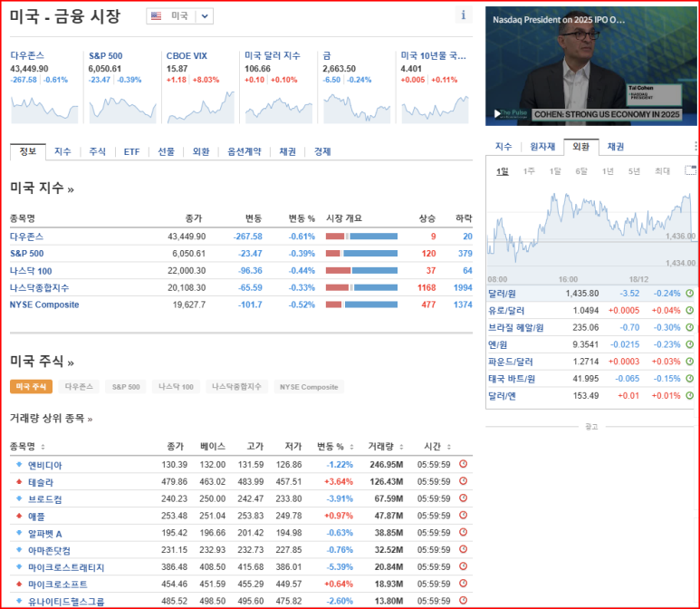Click the green clock icon for 파운드/달러
Image resolution: width=700 pixels, height=609 pixels.
click(690, 361)
